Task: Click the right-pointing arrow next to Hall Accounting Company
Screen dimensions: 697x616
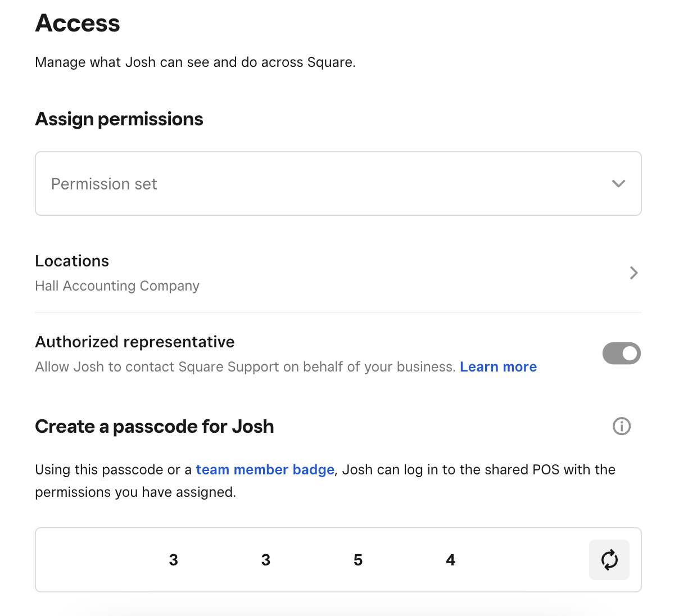Action: (634, 273)
